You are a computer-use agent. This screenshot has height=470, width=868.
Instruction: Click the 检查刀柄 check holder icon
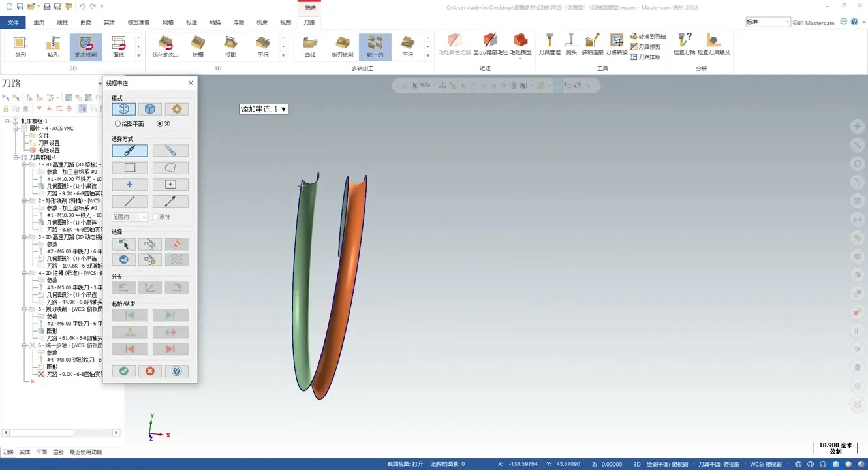pyautogui.click(x=684, y=44)
